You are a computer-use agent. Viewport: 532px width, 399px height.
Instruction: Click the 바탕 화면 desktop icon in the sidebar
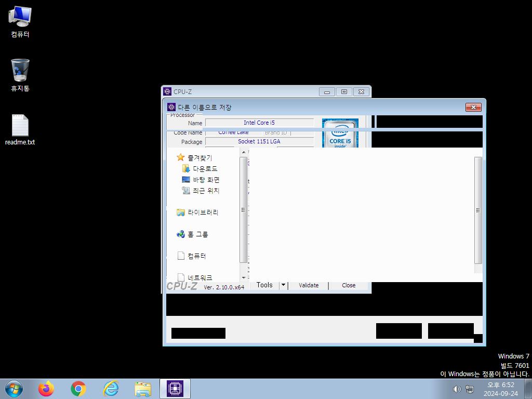click(186, 179)
